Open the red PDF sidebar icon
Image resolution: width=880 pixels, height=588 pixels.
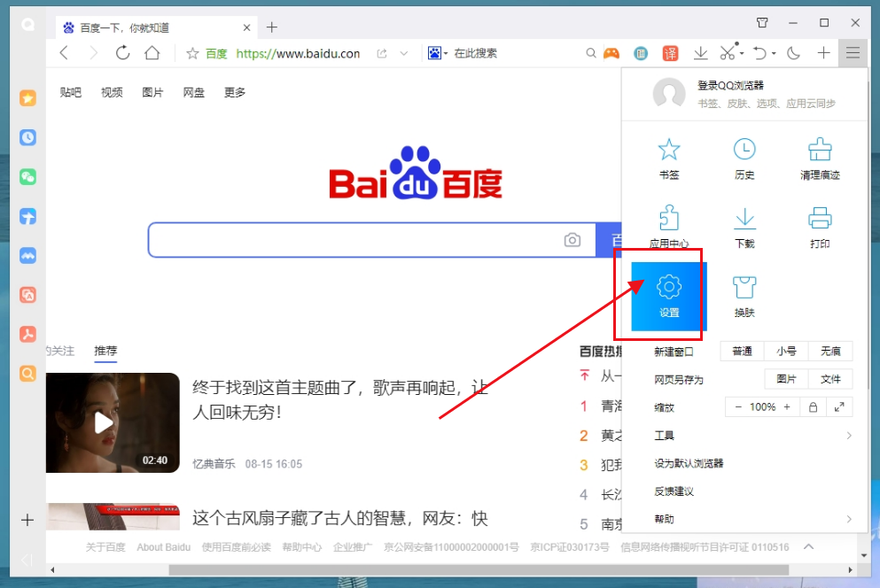[27, 335]
